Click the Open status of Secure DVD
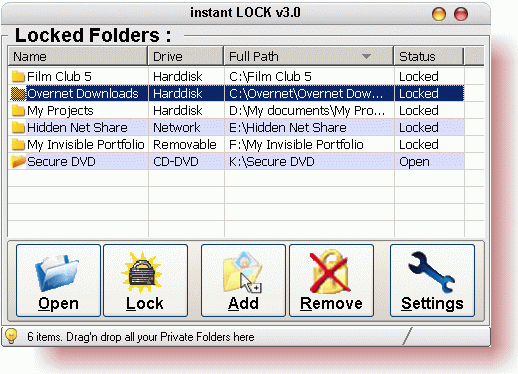The height and width of the screenshot is (374, 518). click(x=414, y=162)
